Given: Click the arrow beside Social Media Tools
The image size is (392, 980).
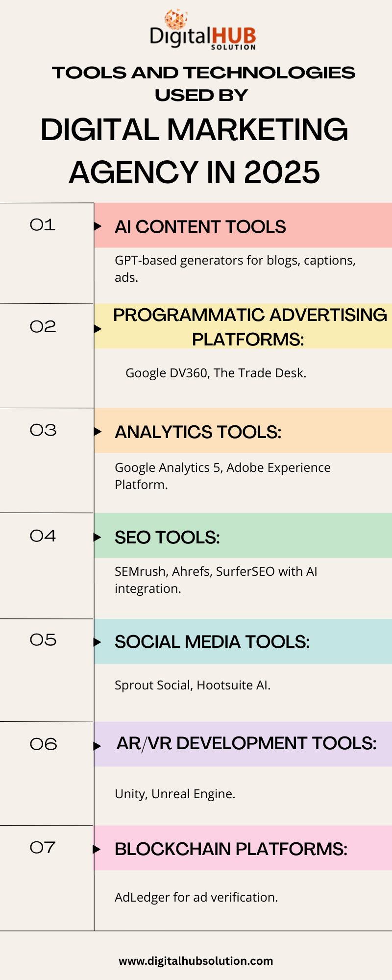Looking at the screenshot, I should click(98, 642).
